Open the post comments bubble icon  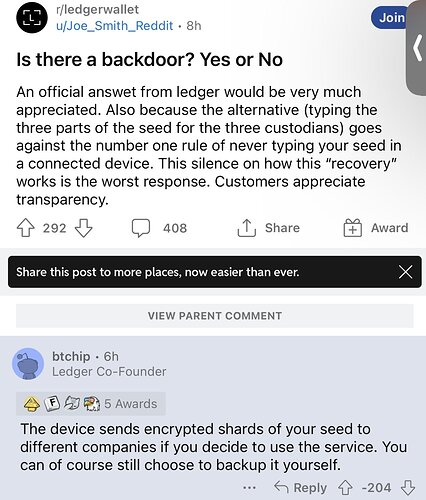pos(140,228)
